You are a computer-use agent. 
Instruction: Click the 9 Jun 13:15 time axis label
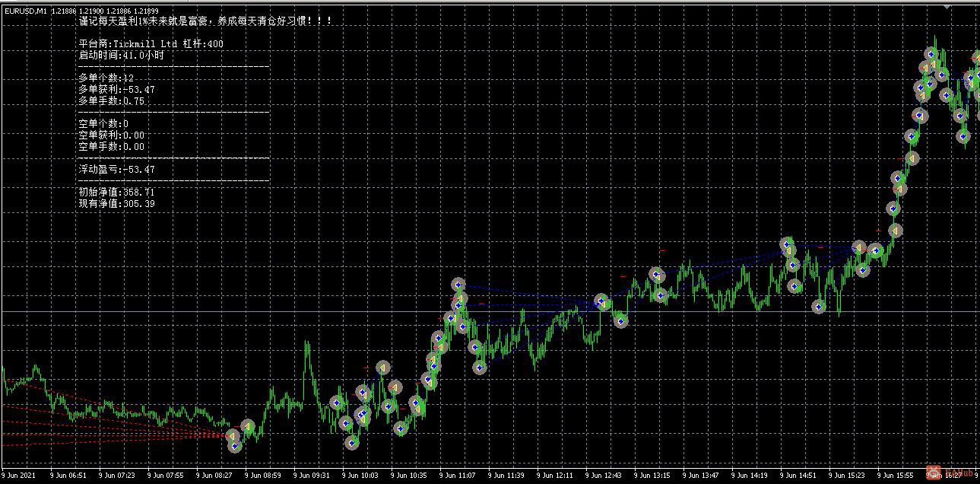click(x=652, y=476)
